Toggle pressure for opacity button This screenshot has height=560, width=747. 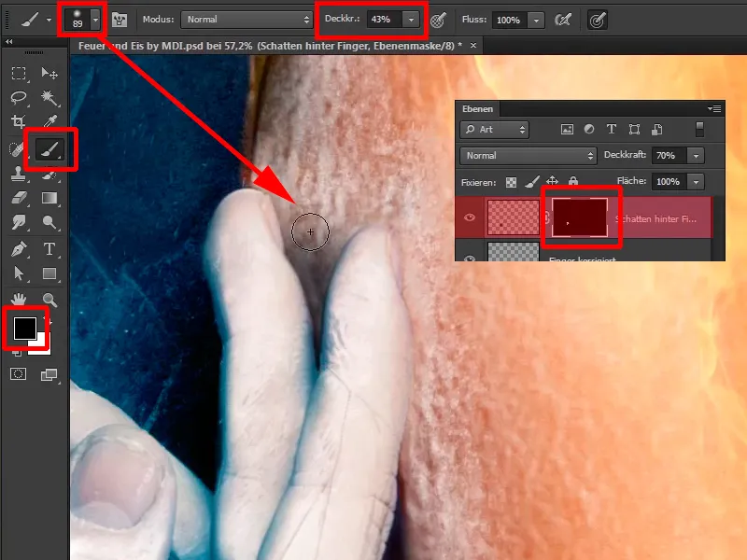coord(438,20)
